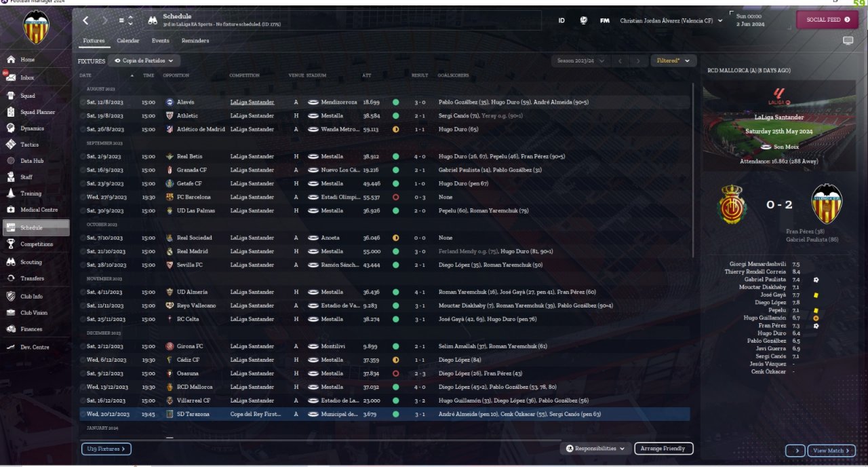Click the search binoculars icon beside Schedule title
868x467 pixels.
[x=153, y=20]
